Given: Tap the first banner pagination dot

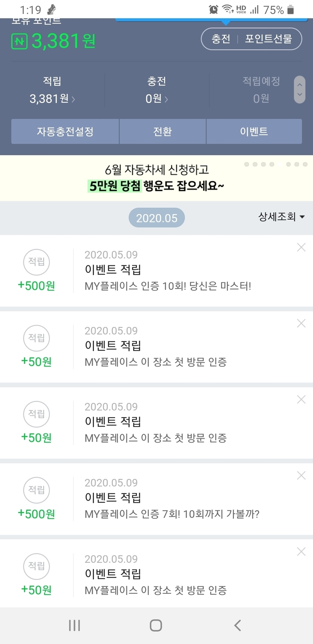Looking at the screenshot, I should [x=247, y=164].
